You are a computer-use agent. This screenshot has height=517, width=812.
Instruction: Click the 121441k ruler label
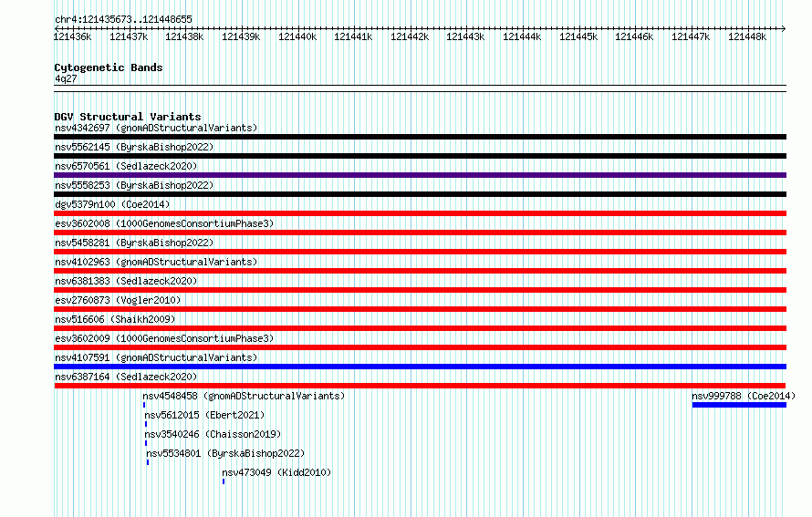353,36
